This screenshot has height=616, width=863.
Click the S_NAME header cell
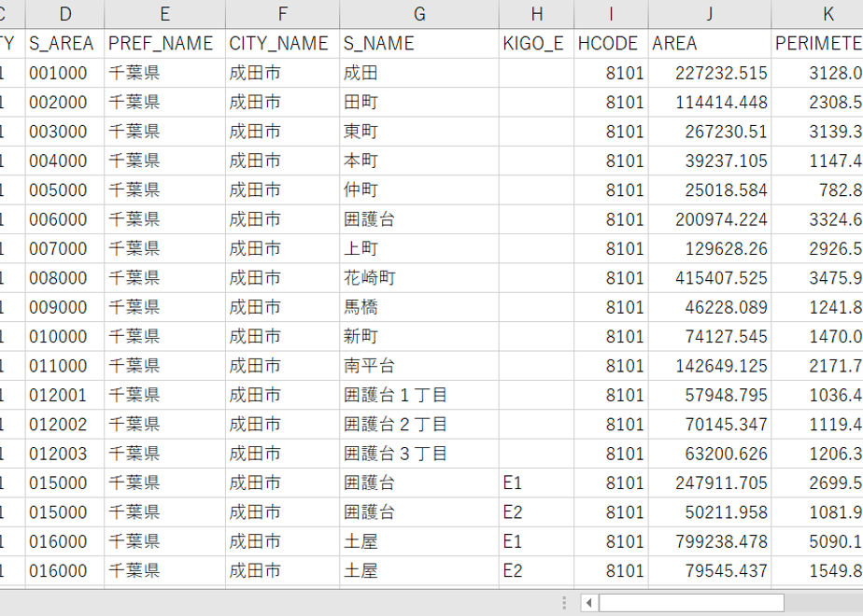click(x=419, y=44)
